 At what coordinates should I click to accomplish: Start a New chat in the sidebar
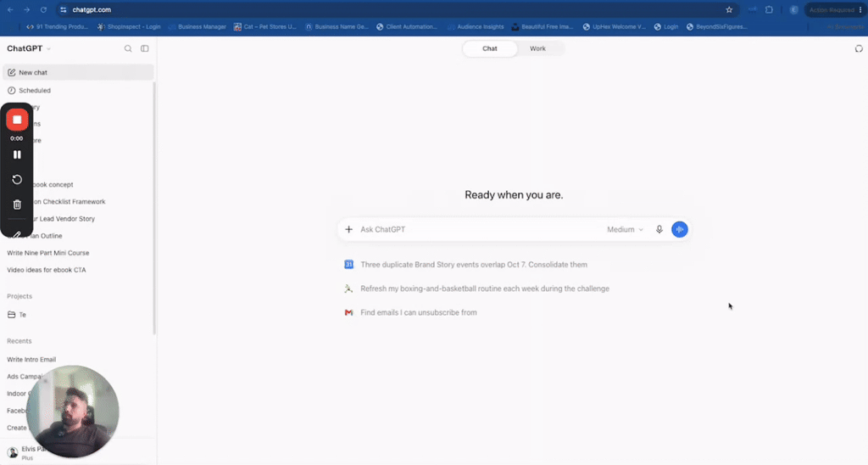[x=78, y=72]
